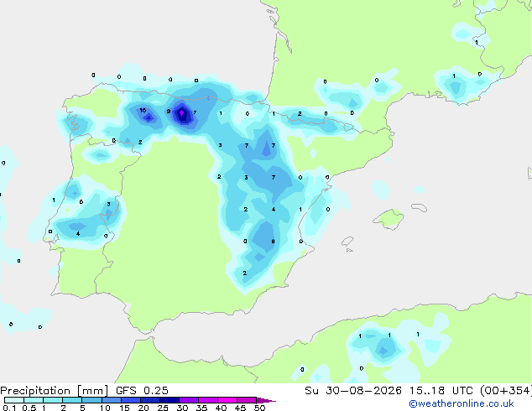Select the legend swatch between 45 and 50
Image resolution: width=532 pixels, height=411 pixels.
247,400
